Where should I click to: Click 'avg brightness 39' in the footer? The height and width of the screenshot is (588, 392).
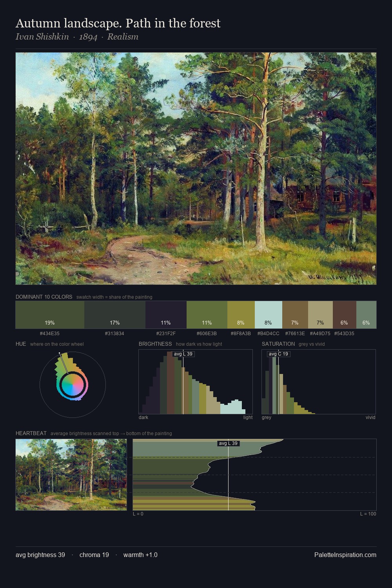coord(40,555)
